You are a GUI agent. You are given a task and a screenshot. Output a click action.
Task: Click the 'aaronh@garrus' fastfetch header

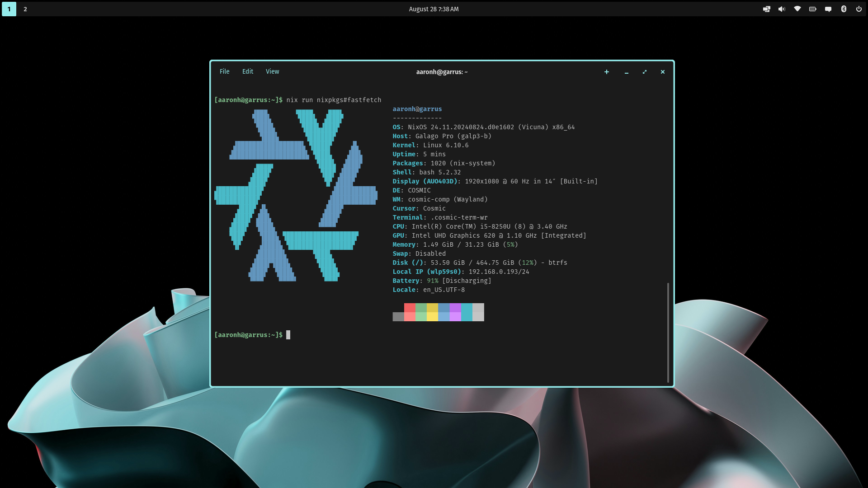coord(417,109)
